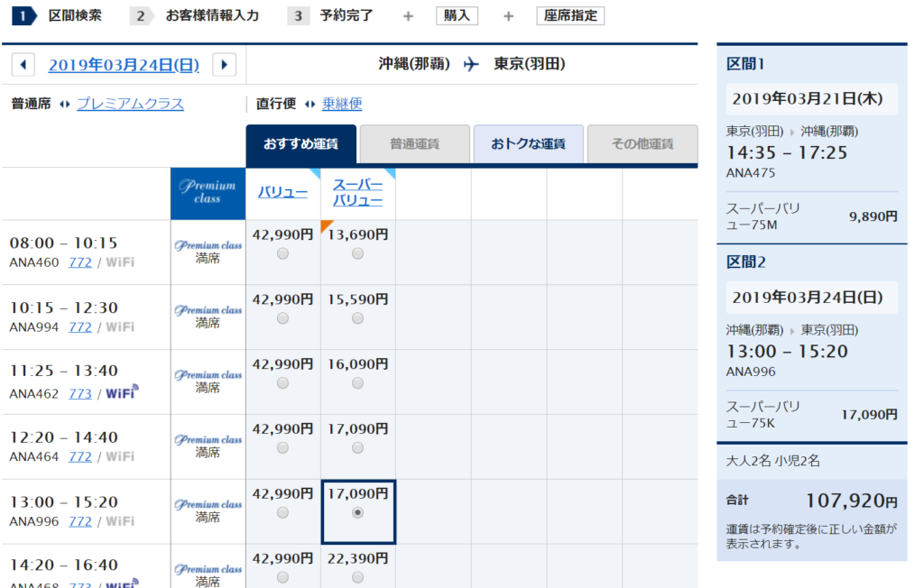The width and height of the screenshot is (924, 588).
Task: Click the airplane icon between Okinawa and Tokyo
Action: pos(470,65)
